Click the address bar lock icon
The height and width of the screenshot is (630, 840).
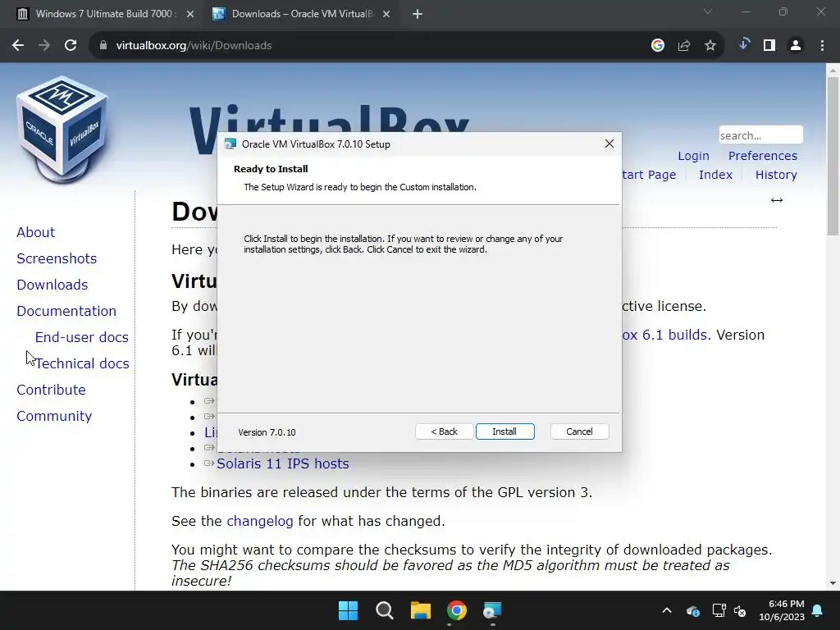pos(103,46)
